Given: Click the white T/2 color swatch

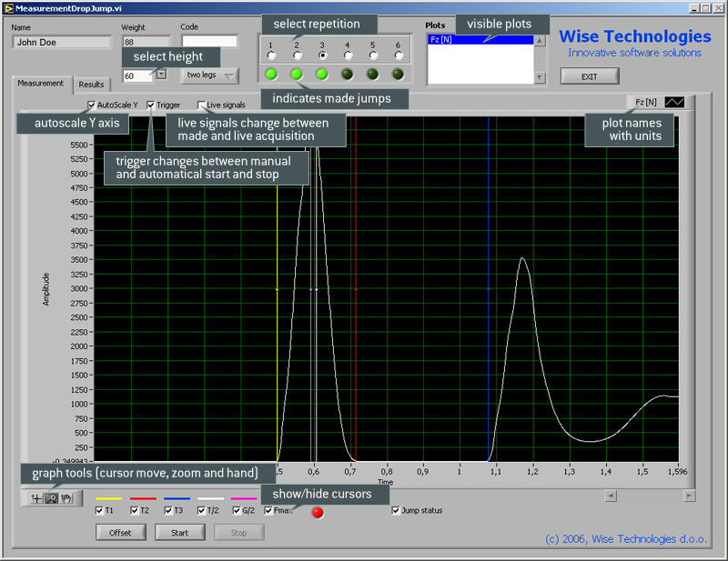Looking at the screenshot, I should pyautogui.click(x=211, y=499).
